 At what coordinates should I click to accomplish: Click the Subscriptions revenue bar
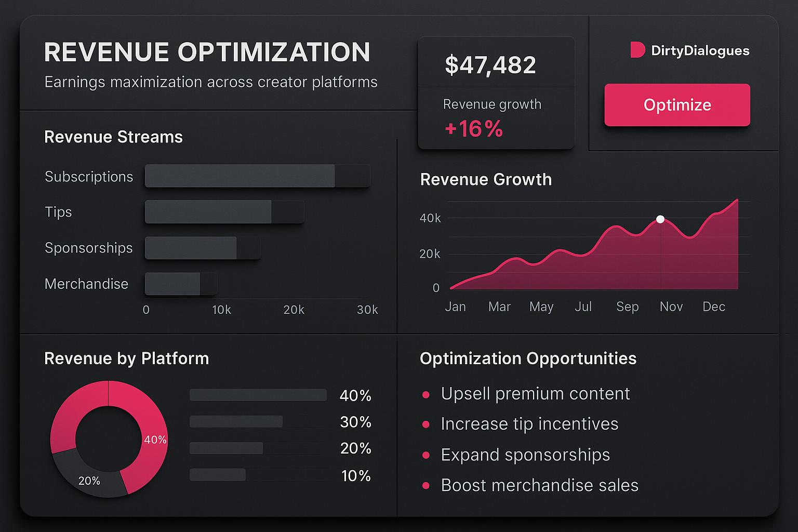tap(258, 176)
